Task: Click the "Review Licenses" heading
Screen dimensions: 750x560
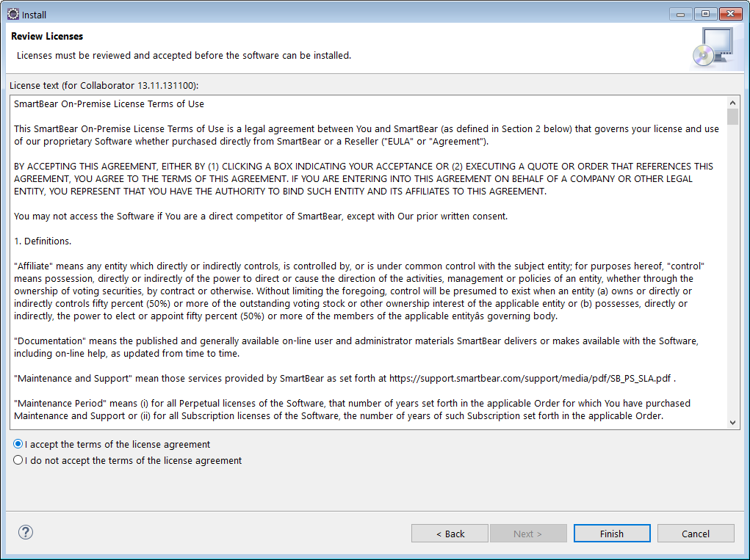Action: (47, 36)
